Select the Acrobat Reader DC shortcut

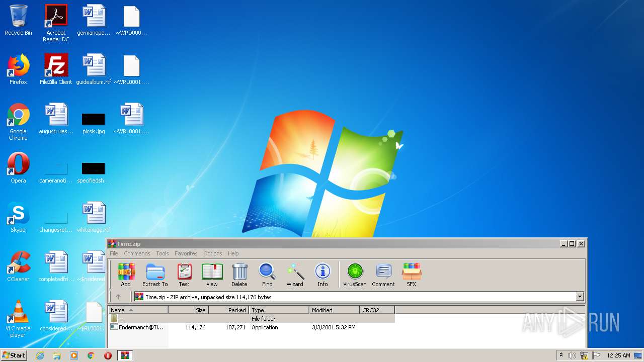pos(56,23)
